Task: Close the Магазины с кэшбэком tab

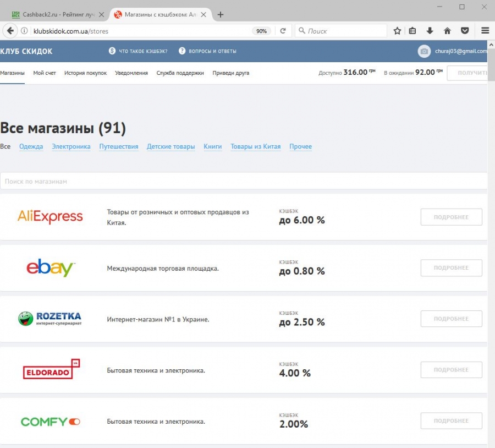Action: click(x=204, y=14)
